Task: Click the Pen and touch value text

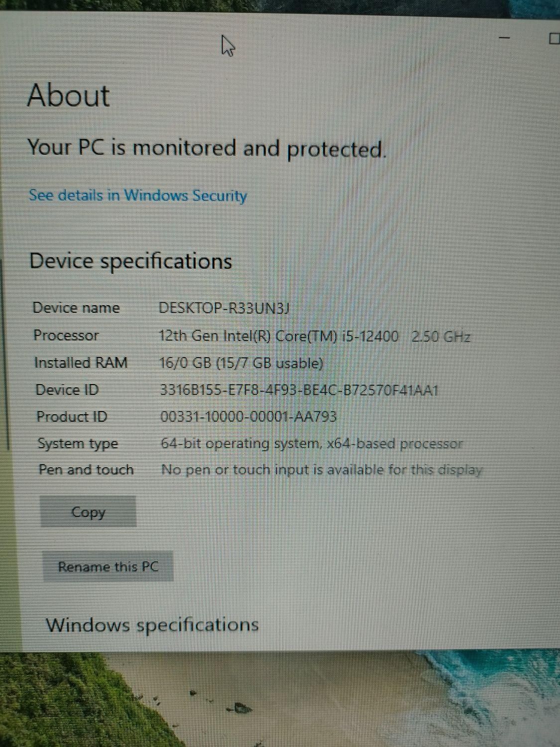Action: tap(322, 470)
